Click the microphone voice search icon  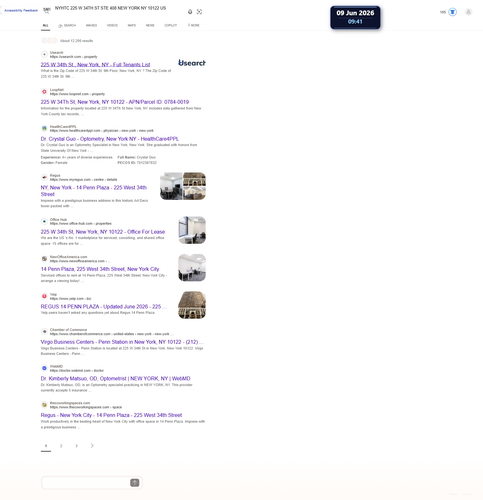[190, 12]
